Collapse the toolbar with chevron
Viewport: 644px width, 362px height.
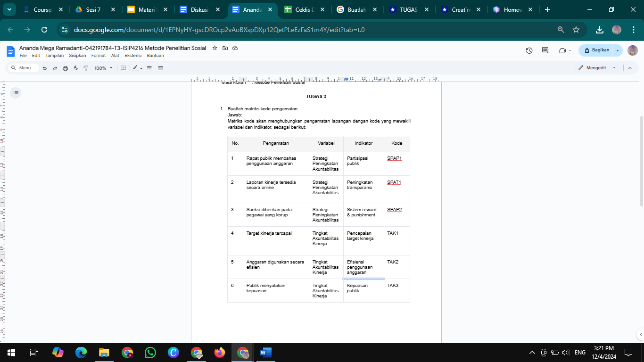630,68
